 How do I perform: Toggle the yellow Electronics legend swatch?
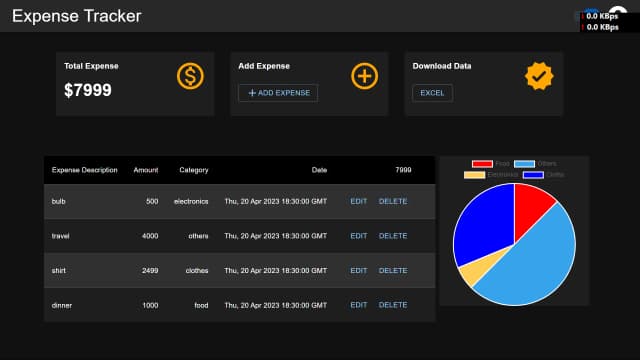[474, 175]
